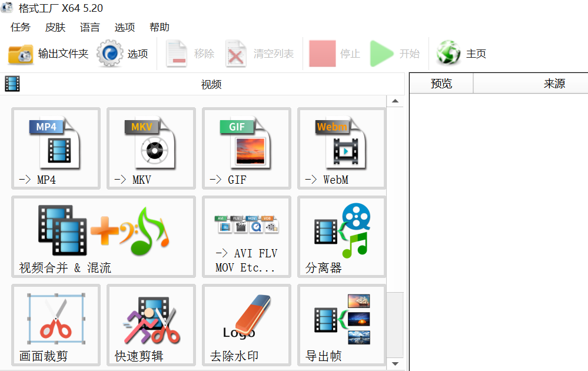Click the Format Factory title bar icon
The image size is (588, 371).
tap(7, 7)
